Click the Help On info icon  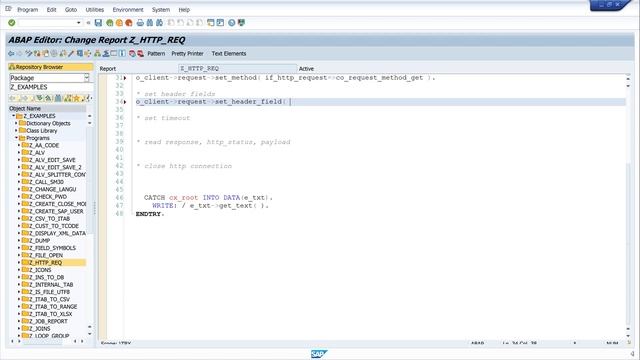122,53
